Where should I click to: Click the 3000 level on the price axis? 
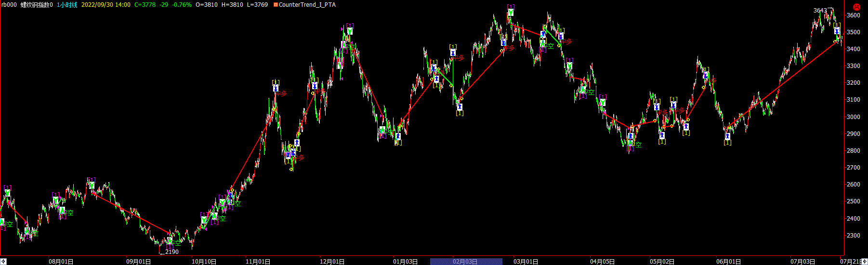(853, 117)
